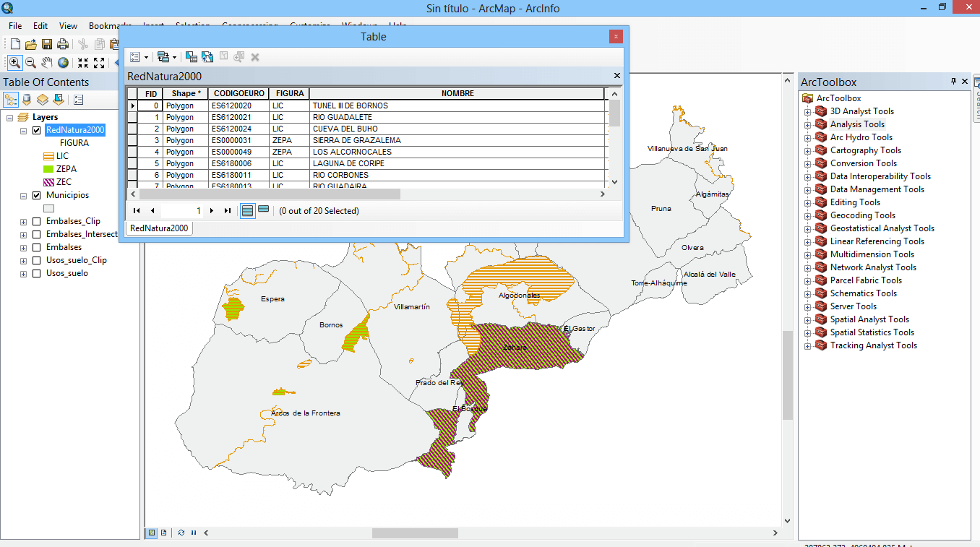The height and width of the screenshot is (547, 980).
Task: Open Table Options dropdown arrow
Action: tap(146, 57)
